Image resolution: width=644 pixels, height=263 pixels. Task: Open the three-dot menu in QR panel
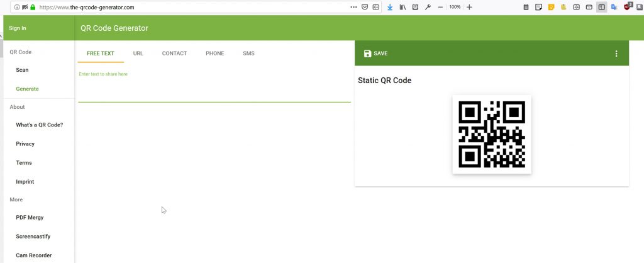(616, 53)
